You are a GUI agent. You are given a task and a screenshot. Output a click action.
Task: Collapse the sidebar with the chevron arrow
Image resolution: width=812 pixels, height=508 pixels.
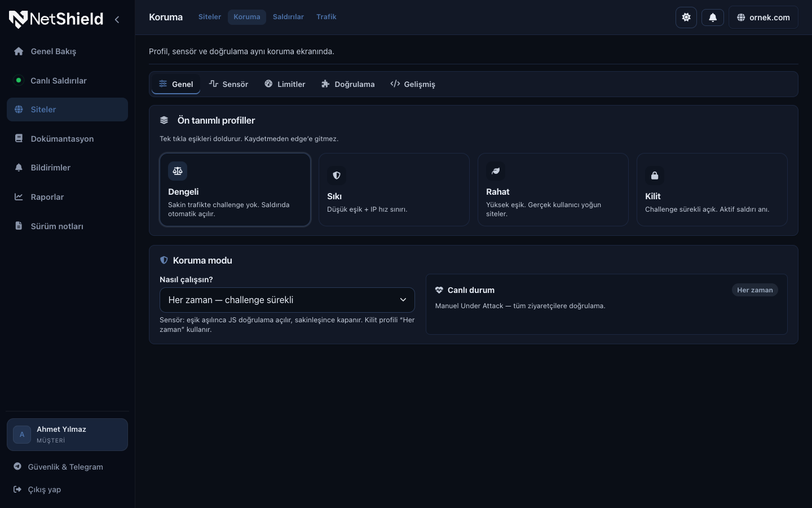coord(117,19)
